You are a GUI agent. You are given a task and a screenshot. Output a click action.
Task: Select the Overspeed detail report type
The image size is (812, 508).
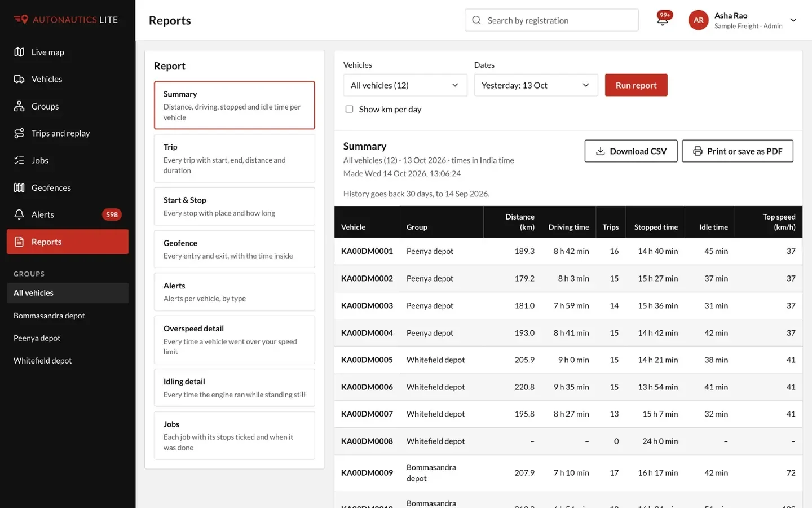[235, 340]
